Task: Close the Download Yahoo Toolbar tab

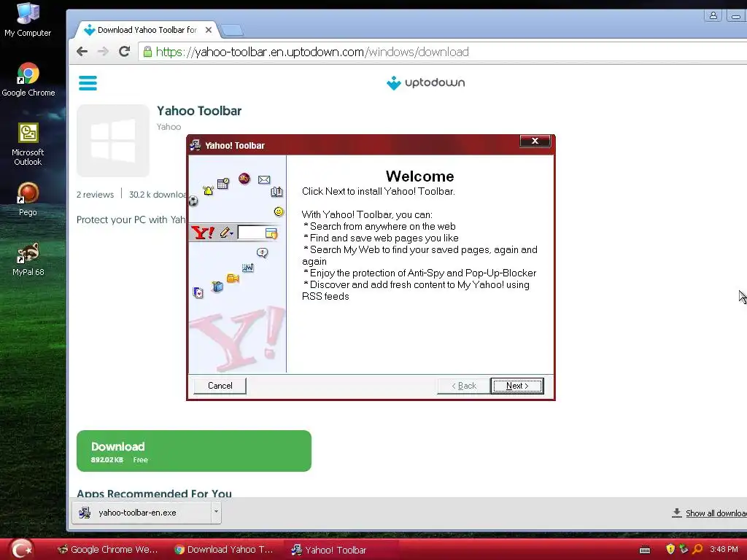Action: (x=208, y=30)
